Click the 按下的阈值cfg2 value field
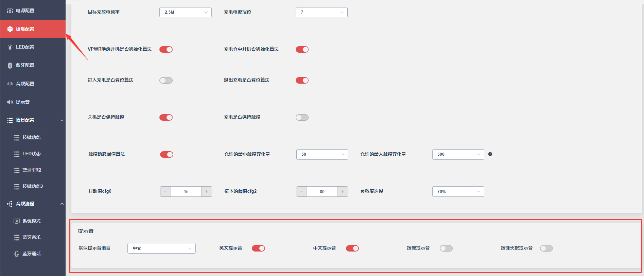 322,192
